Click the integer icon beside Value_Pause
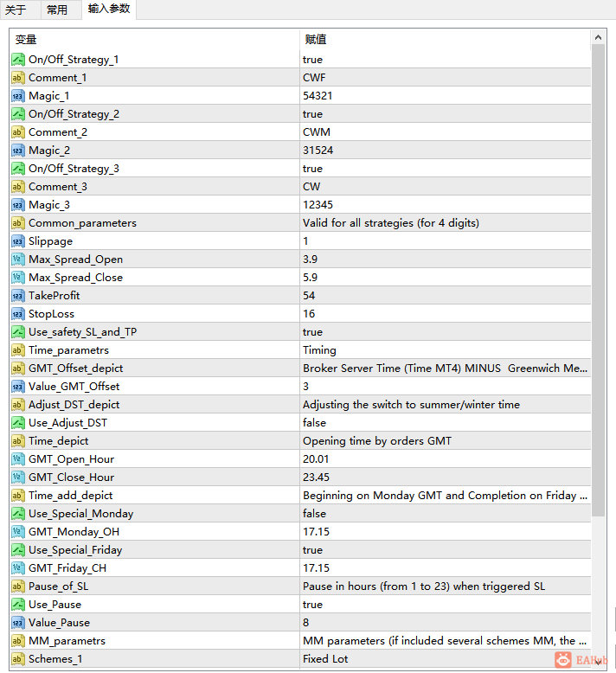This screenshot has height=673, width=616. pyautogui.click(x=18, y=623)
